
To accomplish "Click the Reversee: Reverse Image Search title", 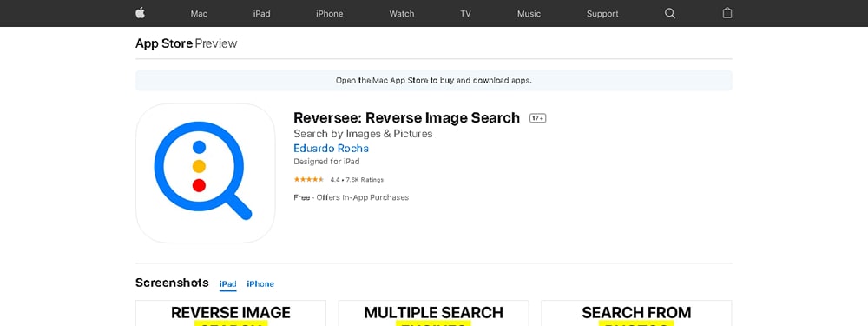I will coord(407,118).
